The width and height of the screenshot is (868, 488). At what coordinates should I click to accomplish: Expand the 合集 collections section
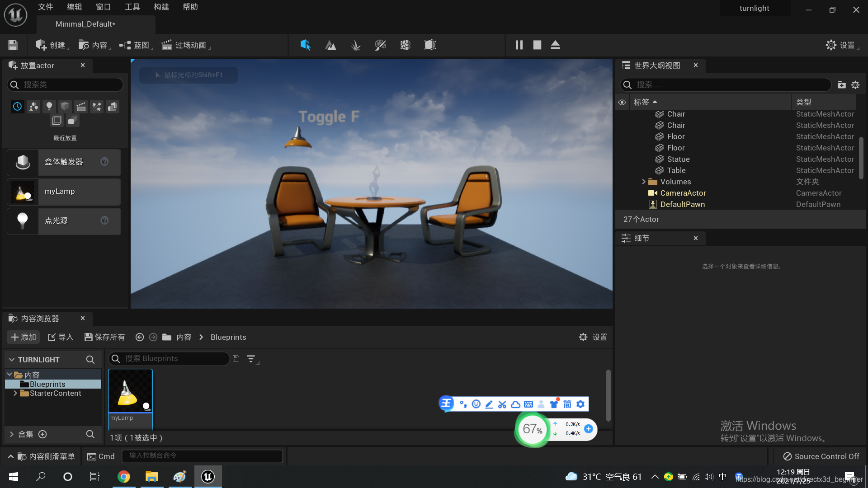[12, 434]
